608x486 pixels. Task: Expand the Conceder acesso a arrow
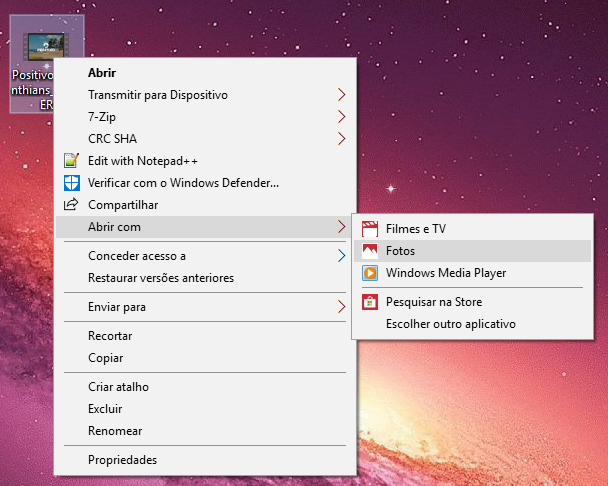tap(341, 256)
